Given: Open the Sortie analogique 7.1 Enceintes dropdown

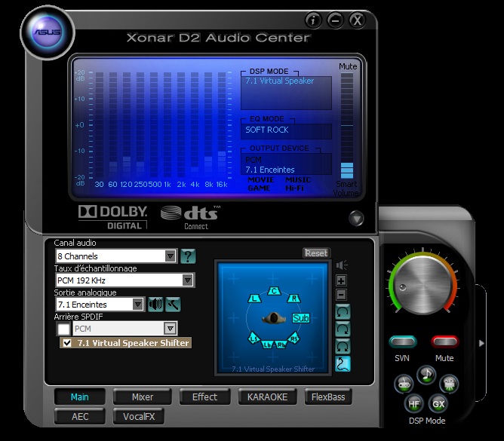Looking at the screenshot, I should point(100,304).
